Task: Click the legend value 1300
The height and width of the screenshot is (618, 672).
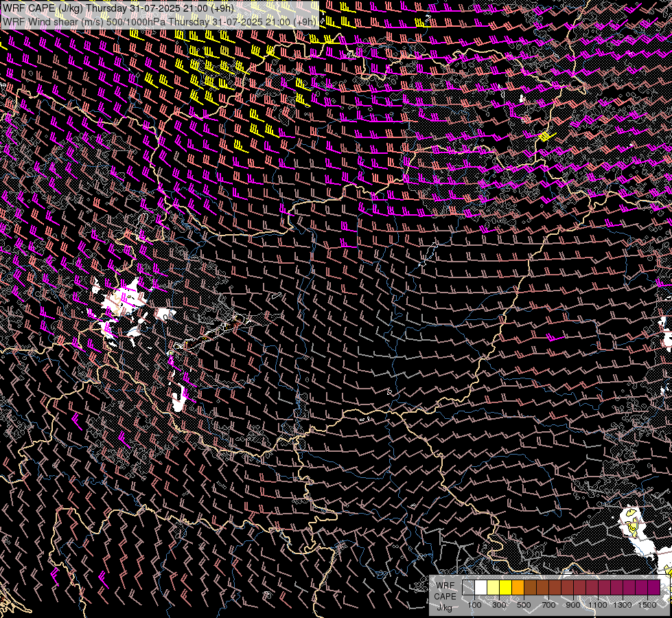Action: coord(623,605)
